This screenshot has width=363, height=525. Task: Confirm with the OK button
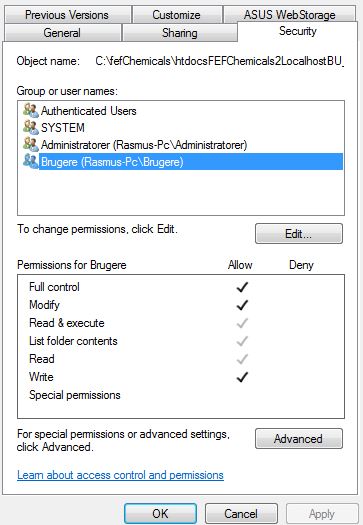click(160, 513)
